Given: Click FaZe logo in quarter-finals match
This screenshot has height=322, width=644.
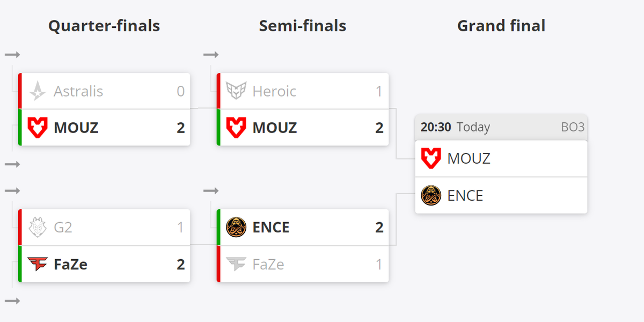Looking at the screenshot, I should click(38, 264).
